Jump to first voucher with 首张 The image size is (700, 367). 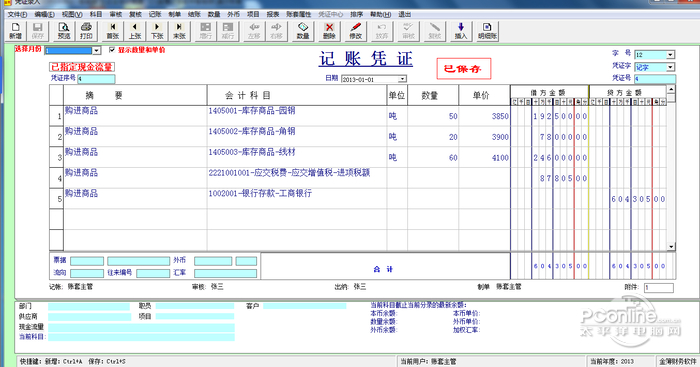tap(112, 31)
